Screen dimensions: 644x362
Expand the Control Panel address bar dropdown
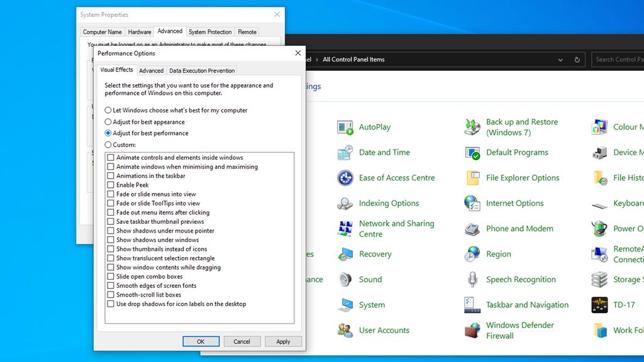pyautogui.click(x=560, y=60)
